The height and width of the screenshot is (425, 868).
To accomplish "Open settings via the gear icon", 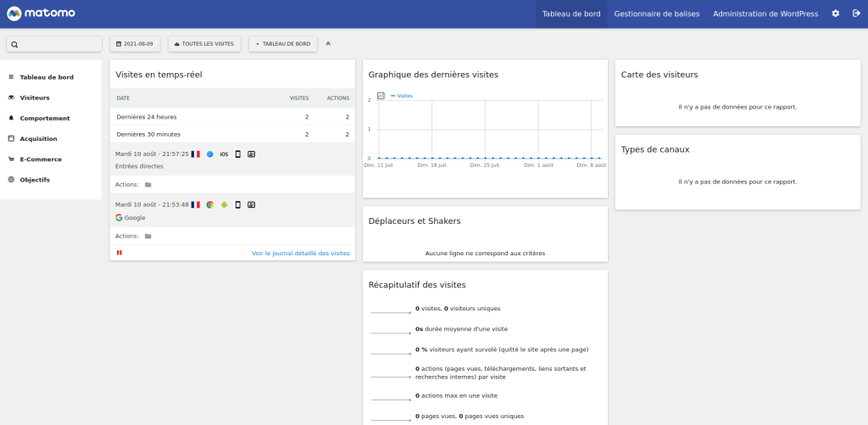I will point(836,14).
